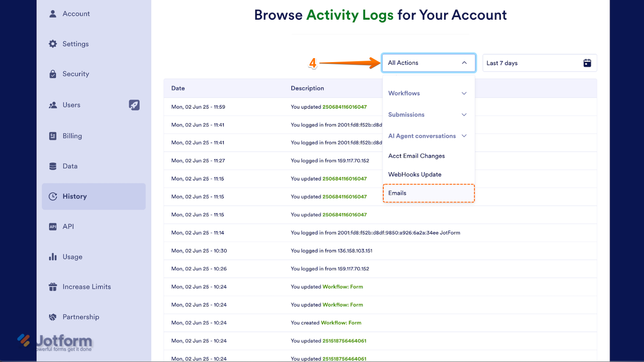Click the Security padlock icon

[53, 74]
